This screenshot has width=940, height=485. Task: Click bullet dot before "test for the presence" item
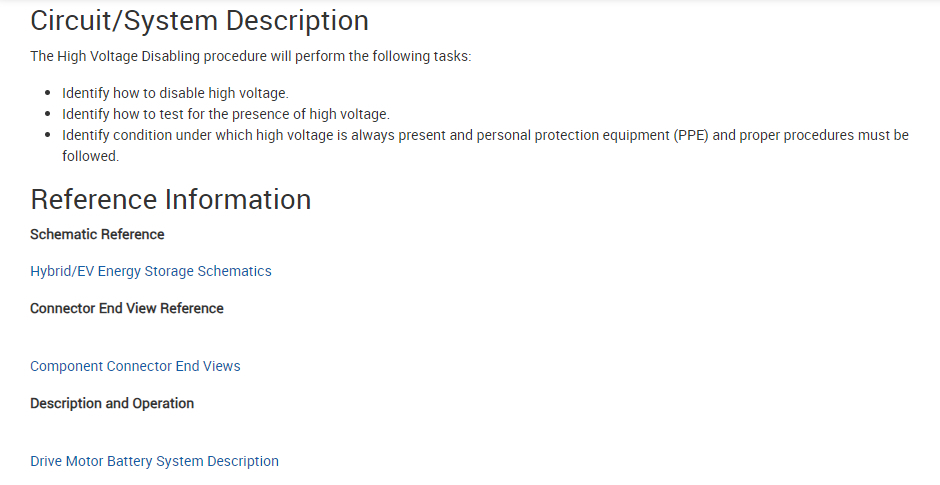pos(47,114)
